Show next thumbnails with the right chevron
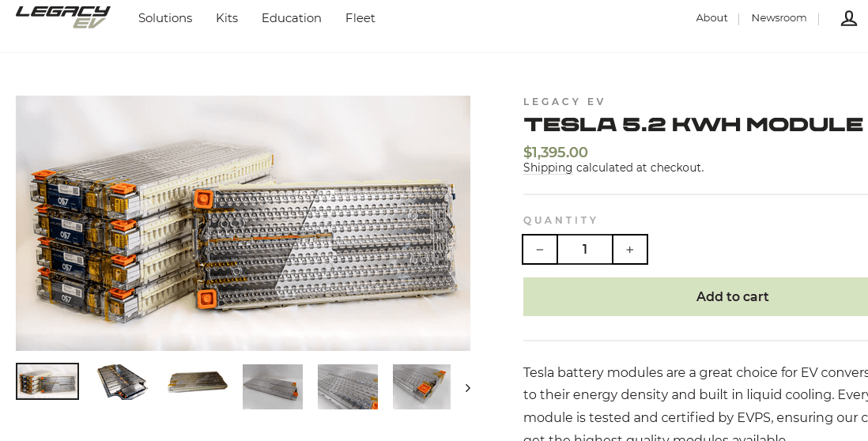This screenshot has width=868, height=441. click(467, 387)
